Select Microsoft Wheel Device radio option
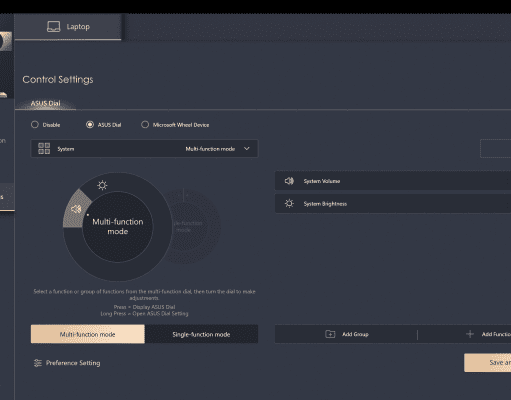 click(145, 125)
